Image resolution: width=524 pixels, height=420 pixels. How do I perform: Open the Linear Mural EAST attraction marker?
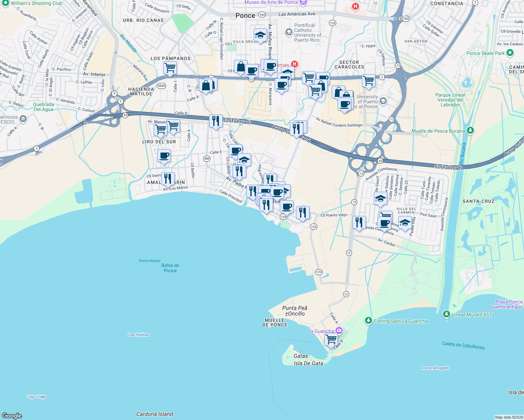pyautogui.click(x=447, y=315)
